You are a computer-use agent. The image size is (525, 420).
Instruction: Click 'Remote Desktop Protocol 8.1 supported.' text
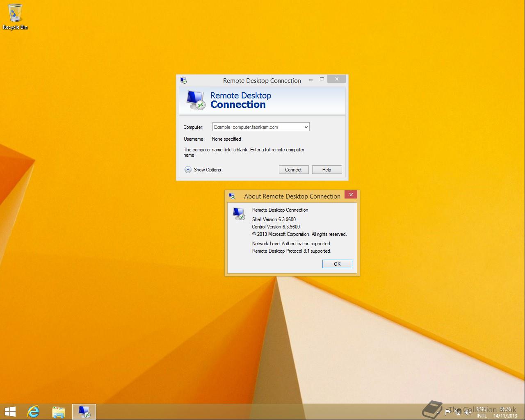(x=292, y=251)
